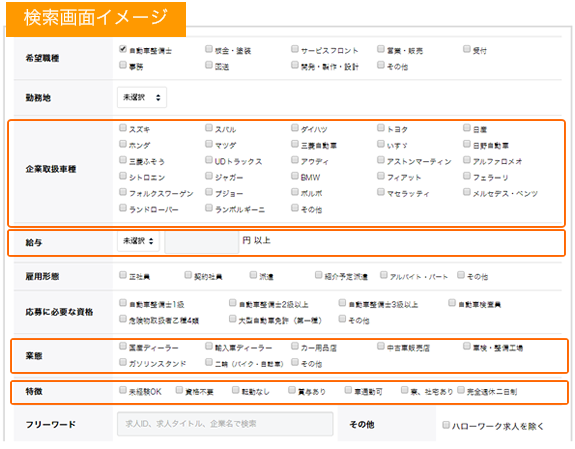Check the ジャガー checkbox

click(209, 176)
